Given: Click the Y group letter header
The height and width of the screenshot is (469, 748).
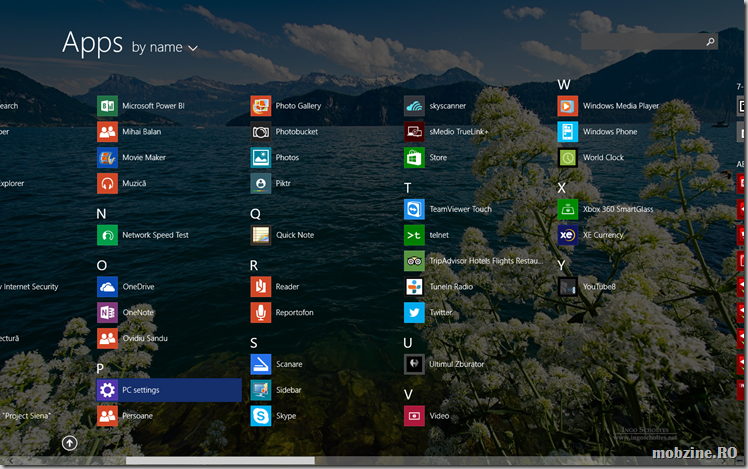Looking at the screenshot, I should point(561,265).
